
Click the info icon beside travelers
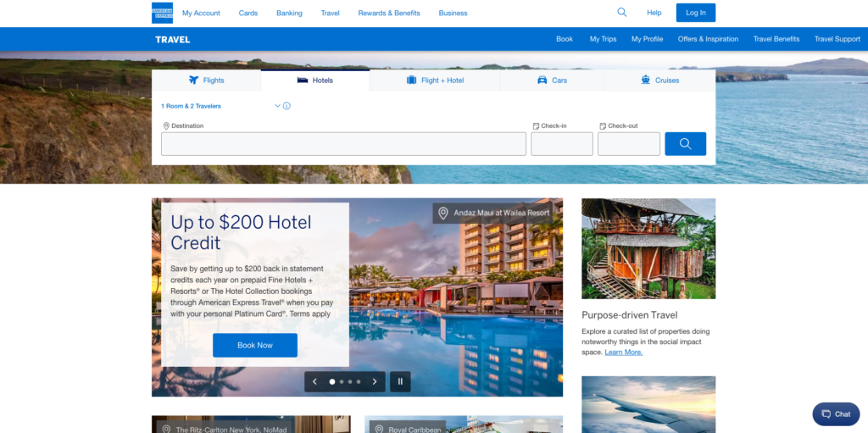(x=287, y=106)
